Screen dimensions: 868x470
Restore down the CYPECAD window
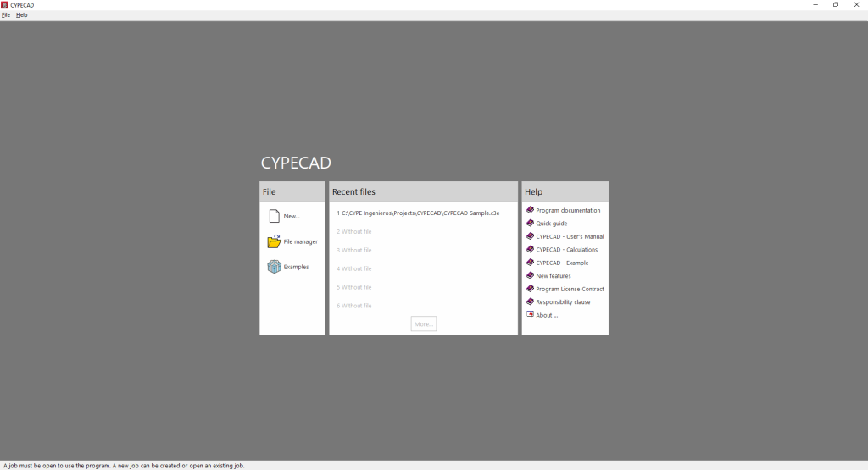[x=836, y=4]
